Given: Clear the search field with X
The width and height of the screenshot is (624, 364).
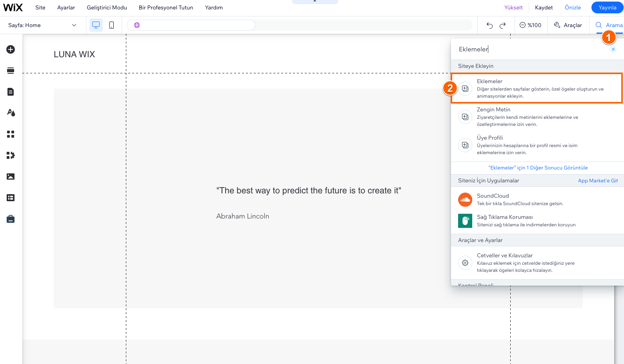Looking at the screenshot, I should [x=613, y=49].
